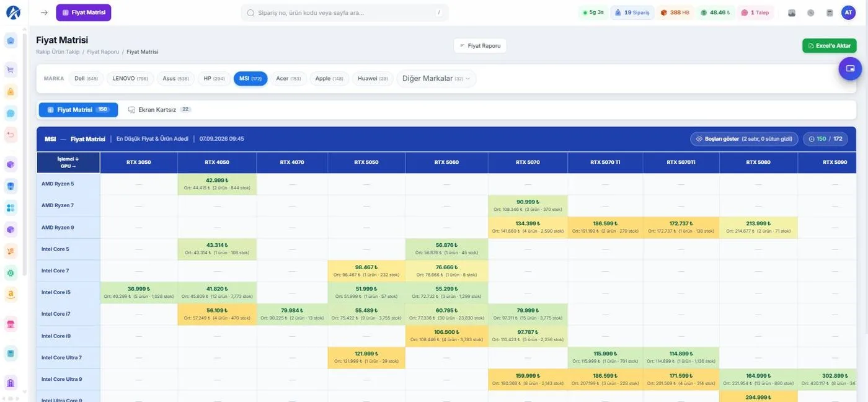Image resolution: width=868 pixels, height=402 pixels.
Task: Select the Apple brand filter
Action: point(329,79)
